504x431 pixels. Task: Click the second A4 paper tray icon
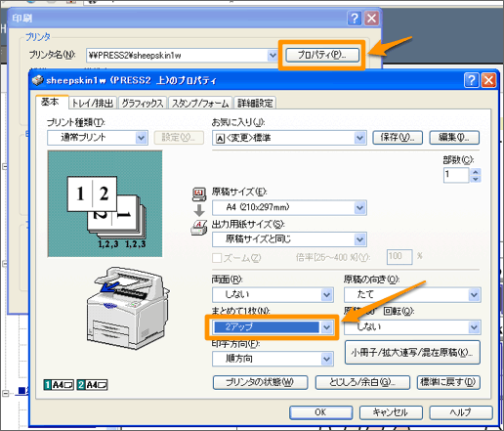tap(92, 385)
